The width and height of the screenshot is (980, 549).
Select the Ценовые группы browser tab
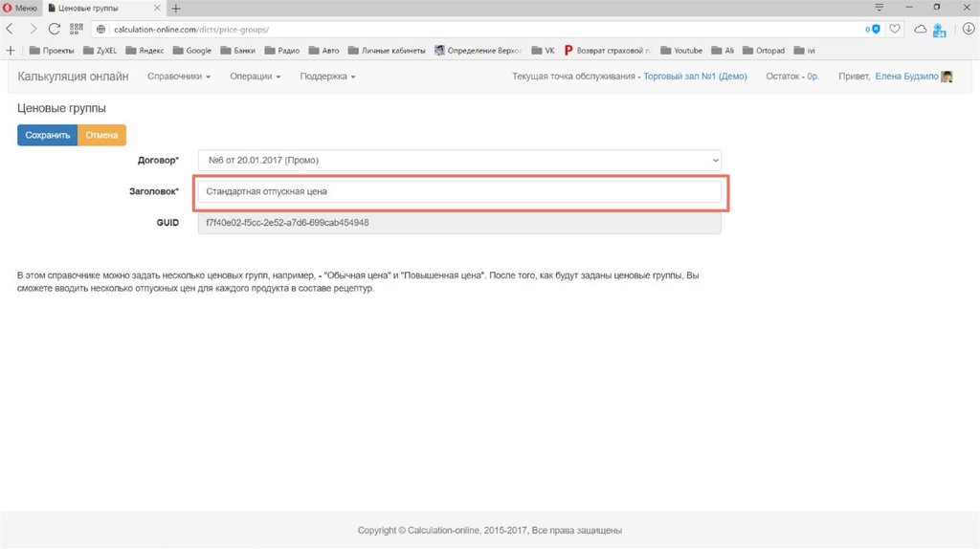(x=96, y=8)
